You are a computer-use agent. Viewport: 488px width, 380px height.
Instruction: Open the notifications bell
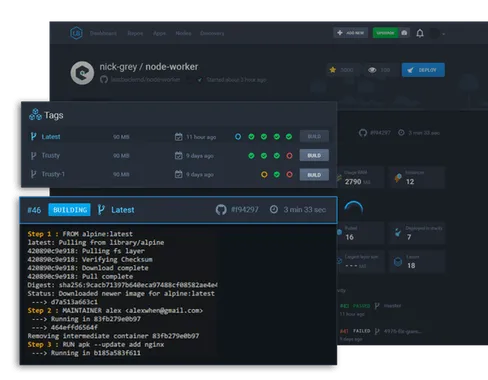pos(420,33)
